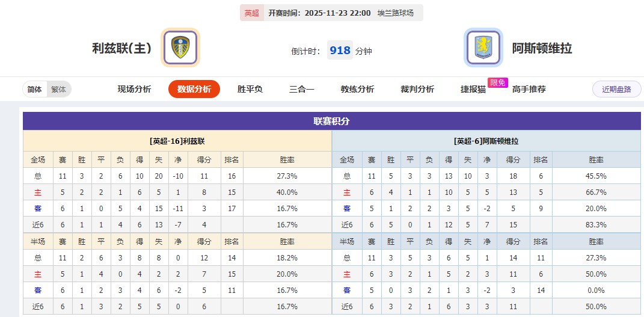Click the 限免 badge on 捷报猫

pyautogui.click(x=497, y=82)
